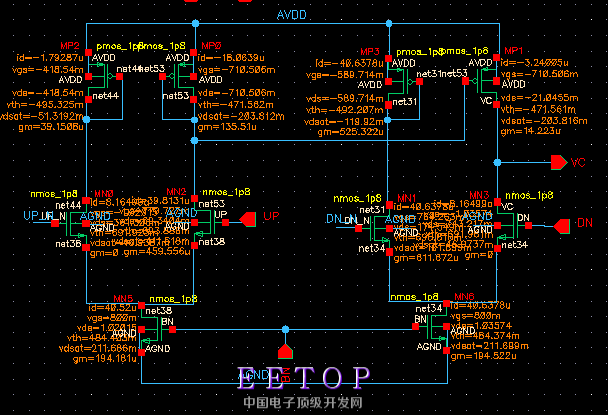
Task: Click the red VC output pin
Action: pyautogui.click(x=559, y=163)
